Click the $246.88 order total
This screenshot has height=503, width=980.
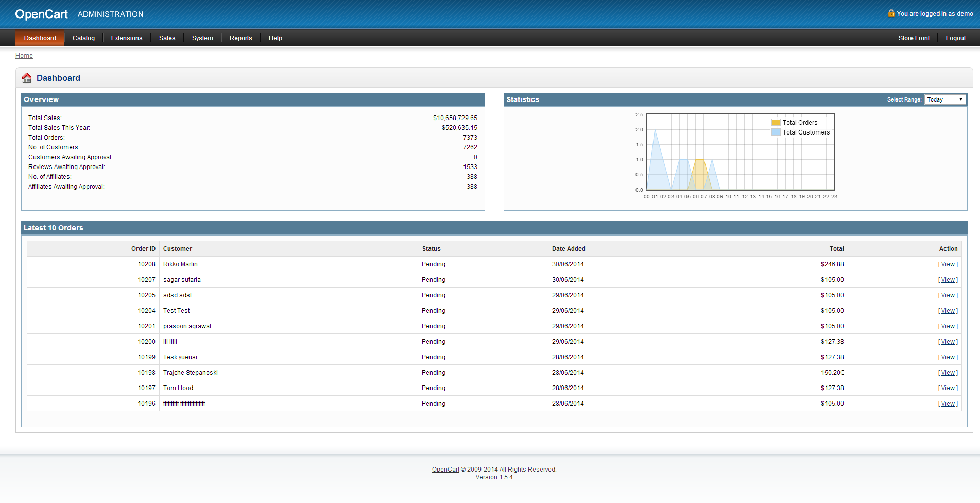pyautogui.click(x=832, y=264)
